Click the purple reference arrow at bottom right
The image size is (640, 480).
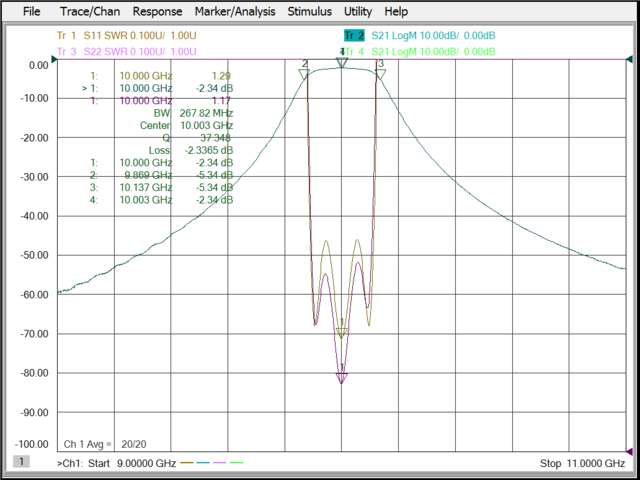coord(629,451)
